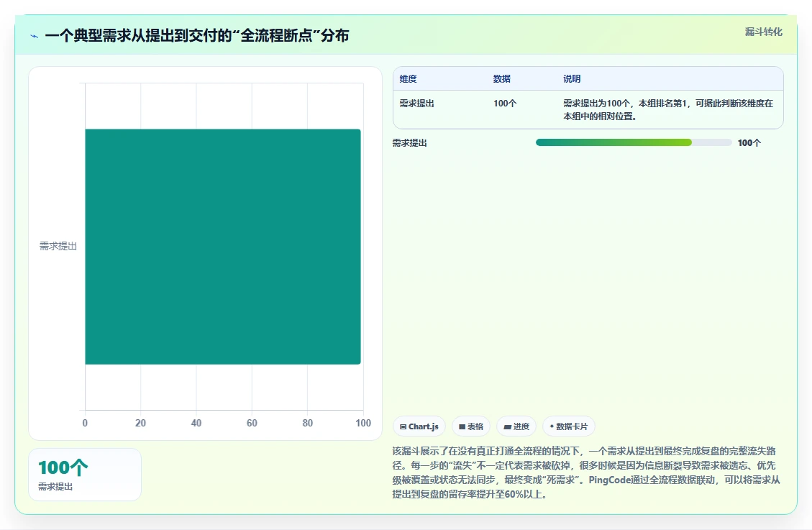Click the 需求提出 progress bar
This screenshot has width=812, height=530.
[x=634, y=142]
